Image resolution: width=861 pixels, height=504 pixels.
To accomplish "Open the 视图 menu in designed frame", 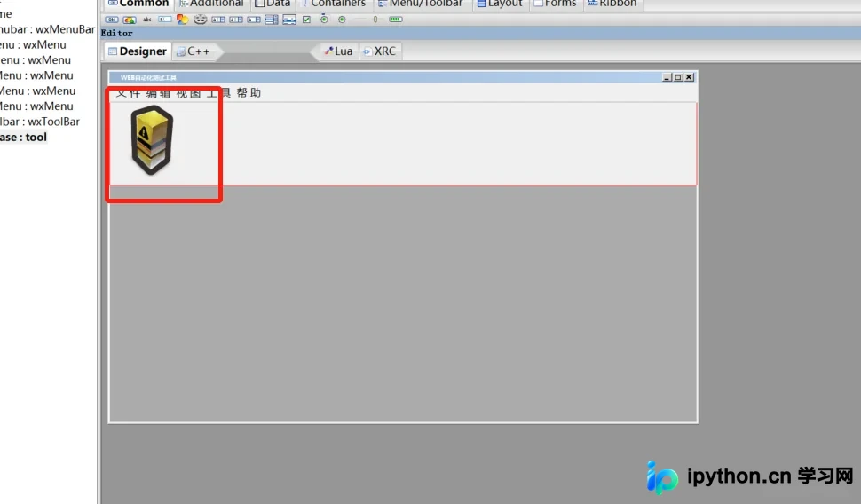I will pyautogui.click(x=188, y=93).
